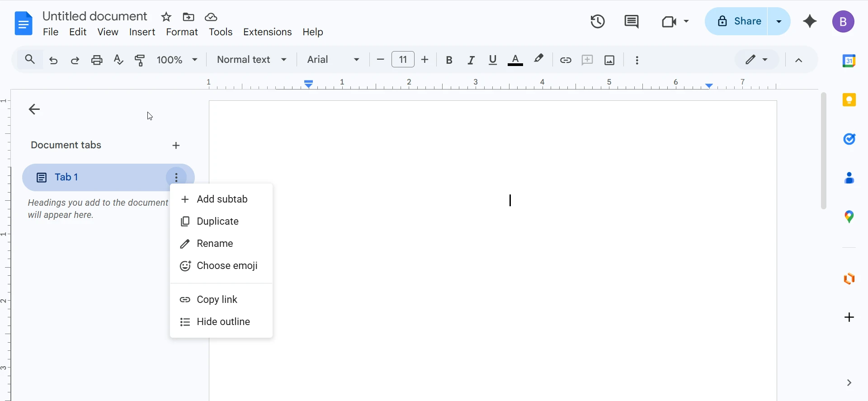Open Google Keep in side panel
This screenshot has width=868, height=401.
(x=849, y=100)
